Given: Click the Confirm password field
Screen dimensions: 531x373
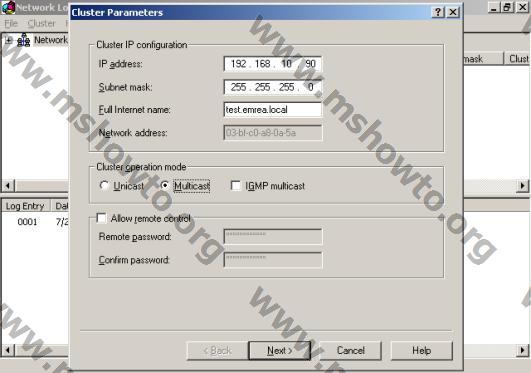Looking at the screenshot, I should click(x=273, y=260).
